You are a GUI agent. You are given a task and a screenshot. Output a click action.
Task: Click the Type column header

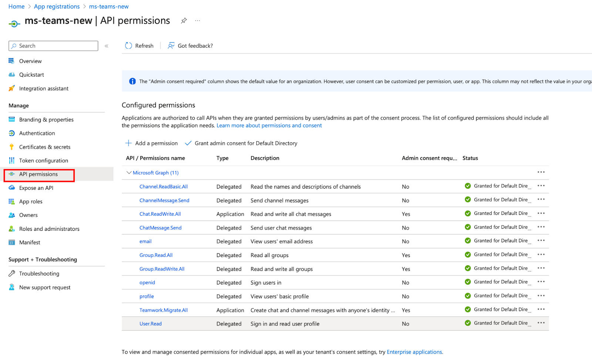coord(222,158)
